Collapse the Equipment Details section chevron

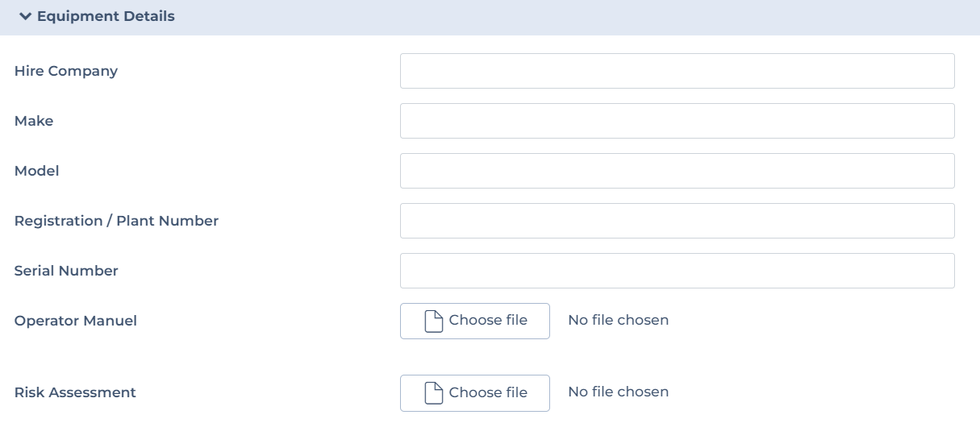point(26,16)
